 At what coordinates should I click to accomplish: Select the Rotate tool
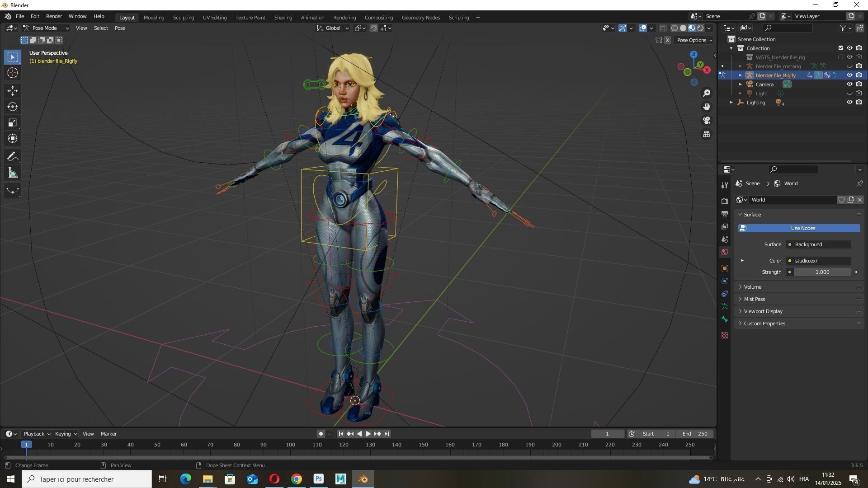point(13,107)
